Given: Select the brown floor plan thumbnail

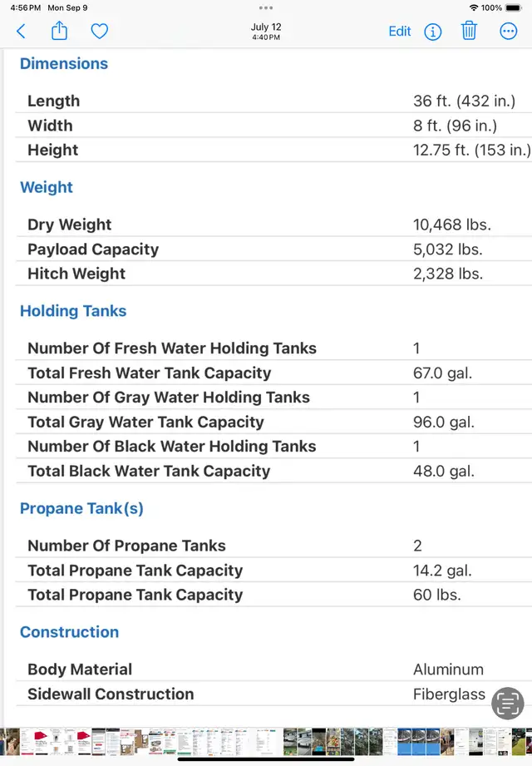Looking at the screenshot, I should [141, 742].
